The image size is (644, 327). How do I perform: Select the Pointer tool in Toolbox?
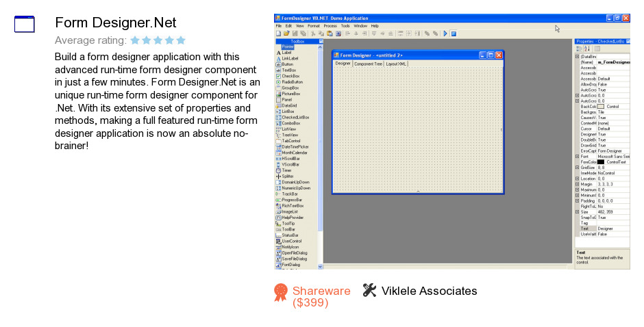click(288, 47)
